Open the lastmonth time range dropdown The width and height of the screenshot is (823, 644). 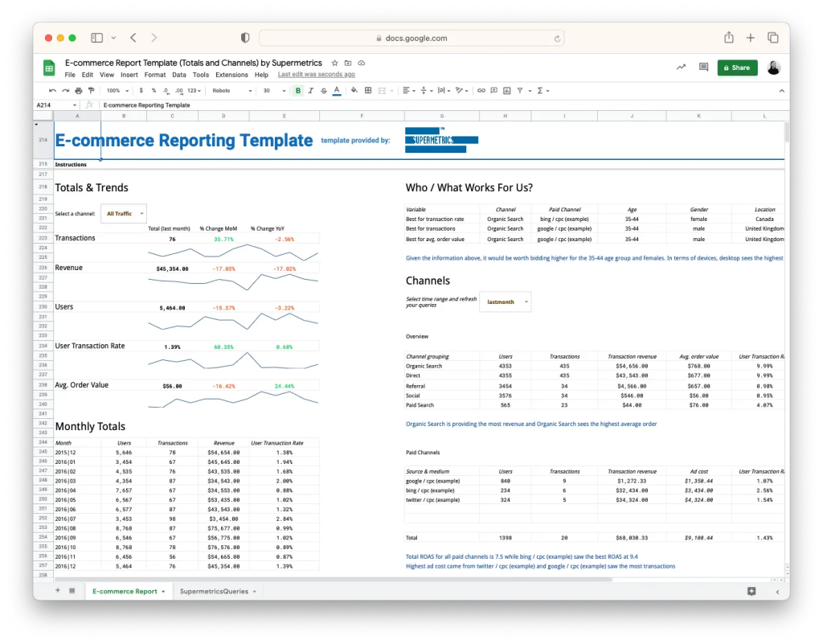tap(505, 302)
